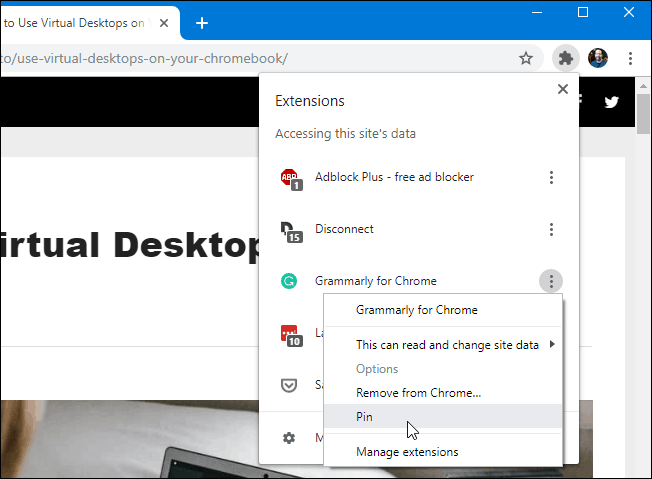Close the Virtual Desktops tab
The image size is (652, 479).
click(x=164, y=23)
